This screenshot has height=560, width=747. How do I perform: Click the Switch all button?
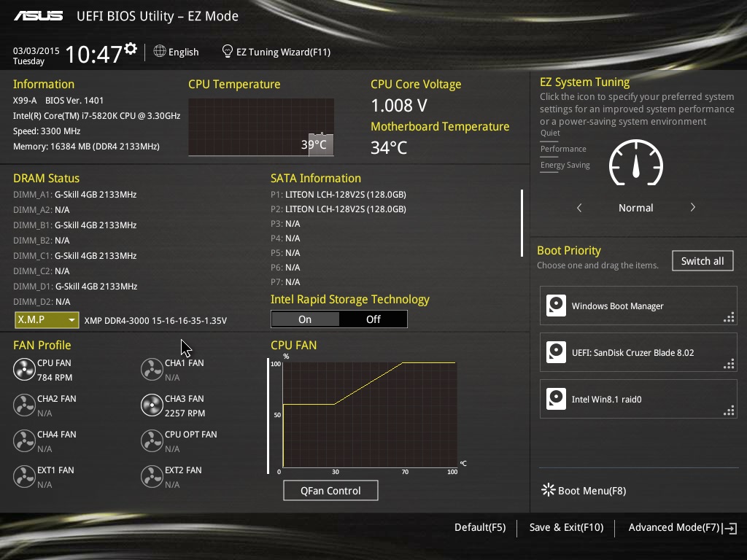coord(703,261)
